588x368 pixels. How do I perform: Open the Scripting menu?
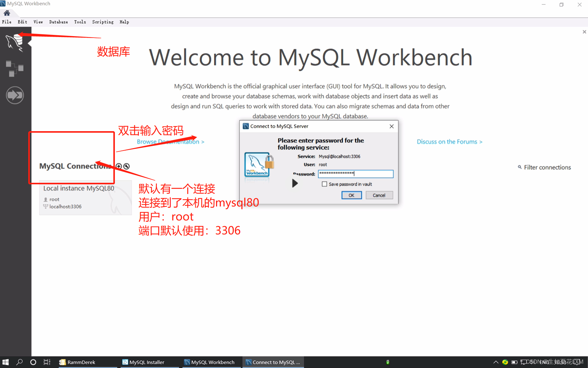coord(103,22)
